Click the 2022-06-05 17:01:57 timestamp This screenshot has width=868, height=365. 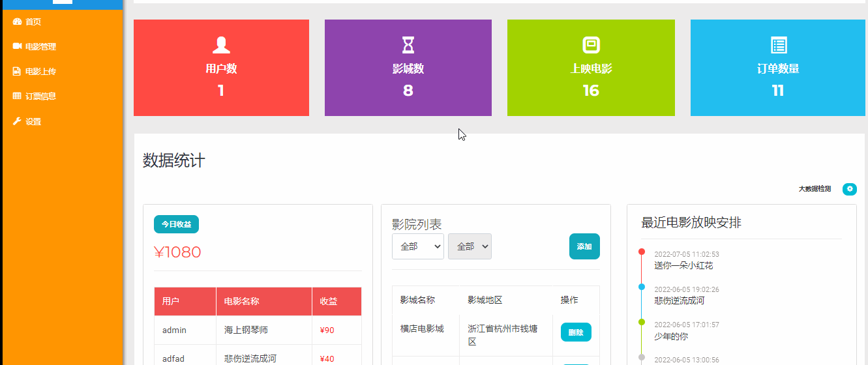click(687, 325)
